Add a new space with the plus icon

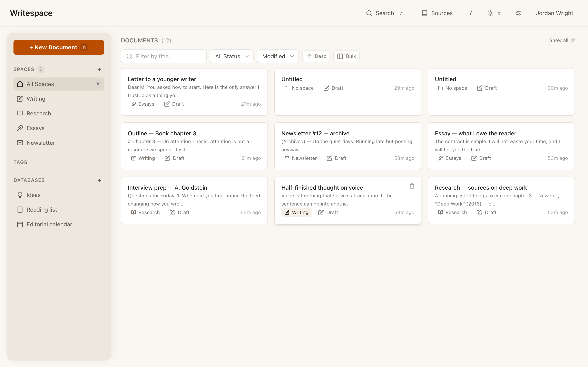click(99, 69)
